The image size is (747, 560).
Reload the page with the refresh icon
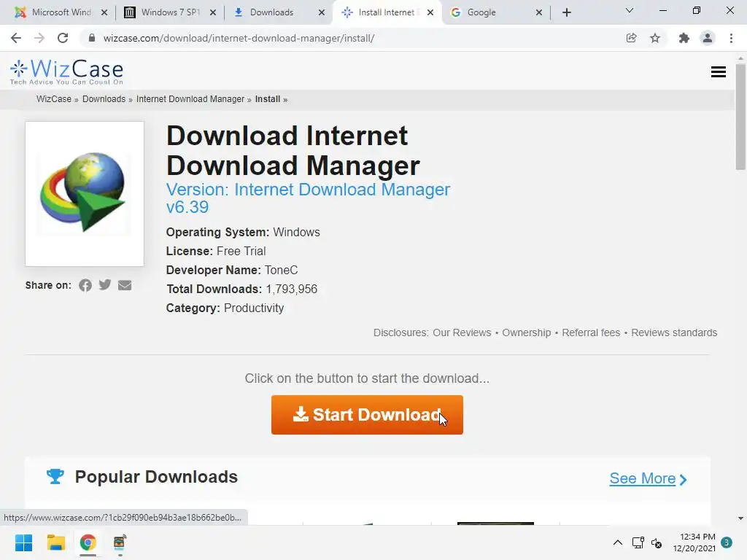(63, 38)
